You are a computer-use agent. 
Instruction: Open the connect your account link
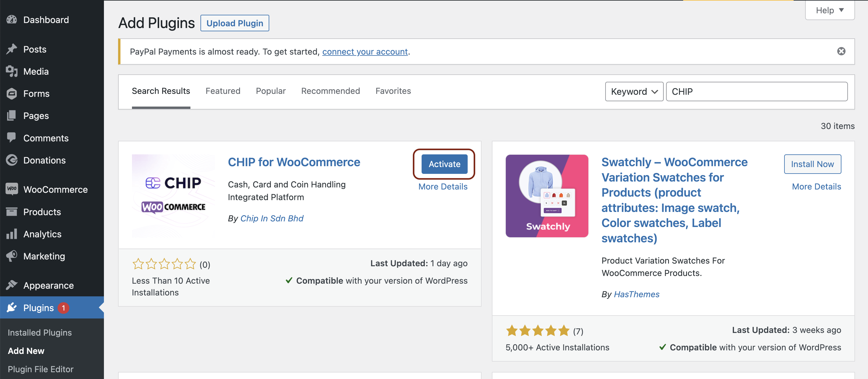pos(365,52)
